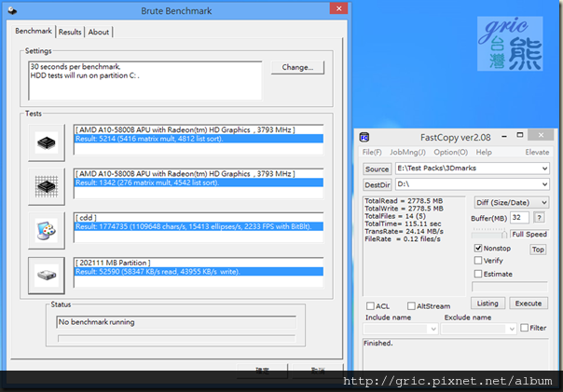
Task: Click the benchmark settings text box
Action: pyautogui.click(x=145, y=81)
